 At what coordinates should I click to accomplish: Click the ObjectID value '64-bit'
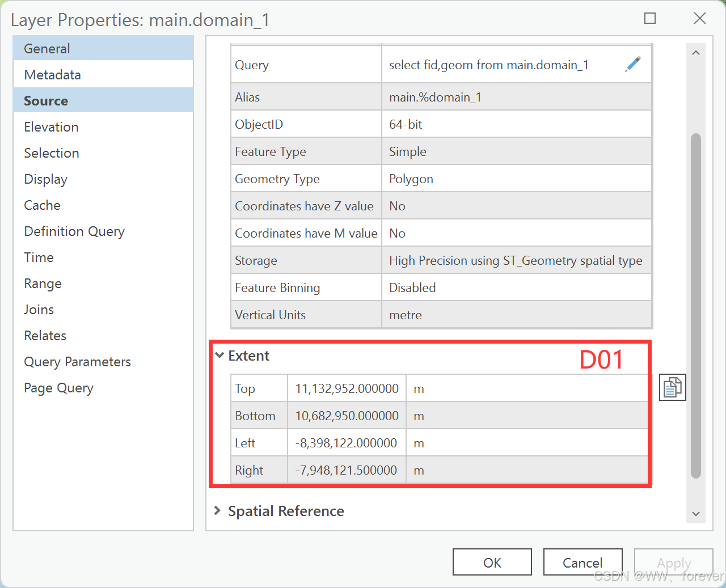pos(406,124)
